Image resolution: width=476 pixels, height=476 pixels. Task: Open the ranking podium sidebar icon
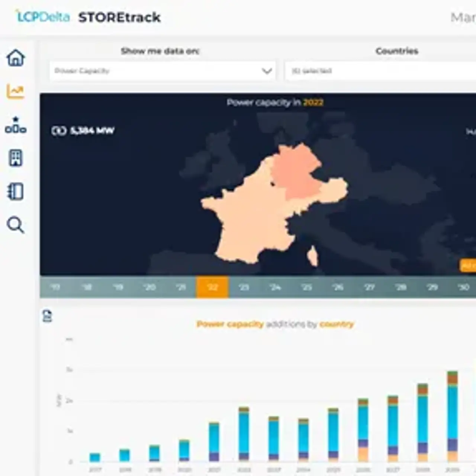16,125
